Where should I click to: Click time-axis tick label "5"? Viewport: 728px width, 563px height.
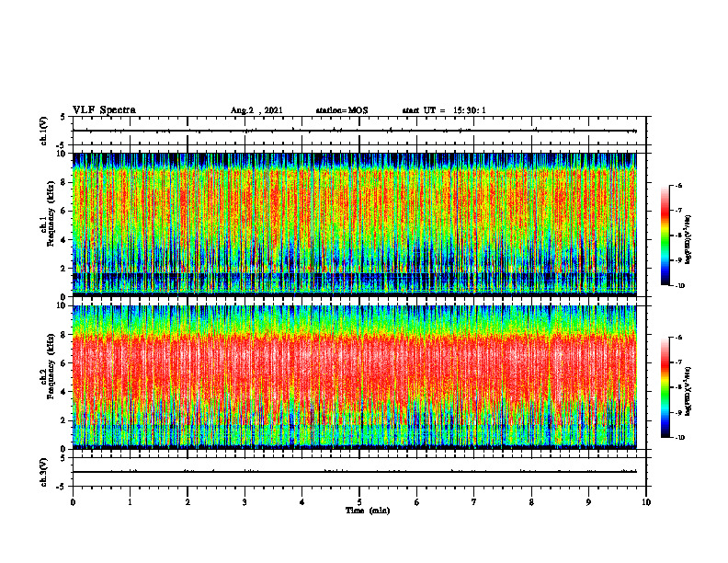(359, 502)
